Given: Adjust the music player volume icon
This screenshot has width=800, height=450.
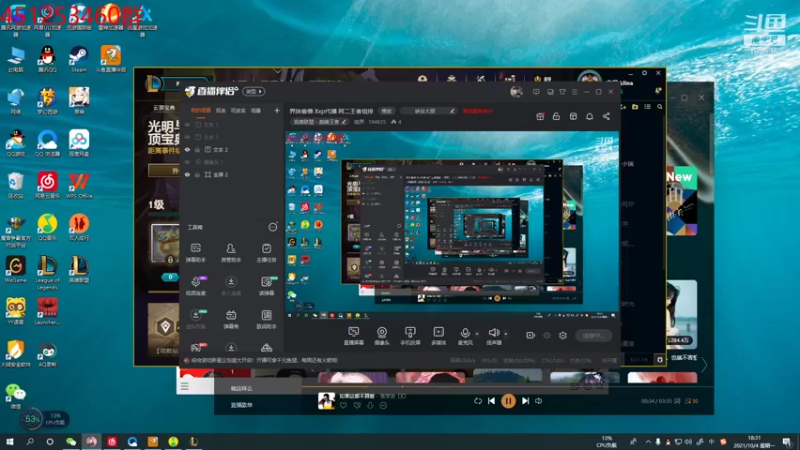Looking at the screenshot, I should pos(539,401).
